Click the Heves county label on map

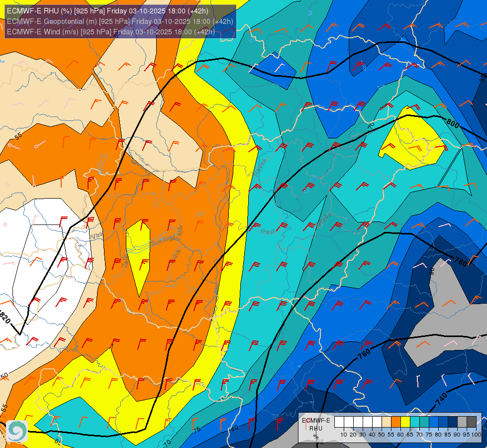(260, 168)
